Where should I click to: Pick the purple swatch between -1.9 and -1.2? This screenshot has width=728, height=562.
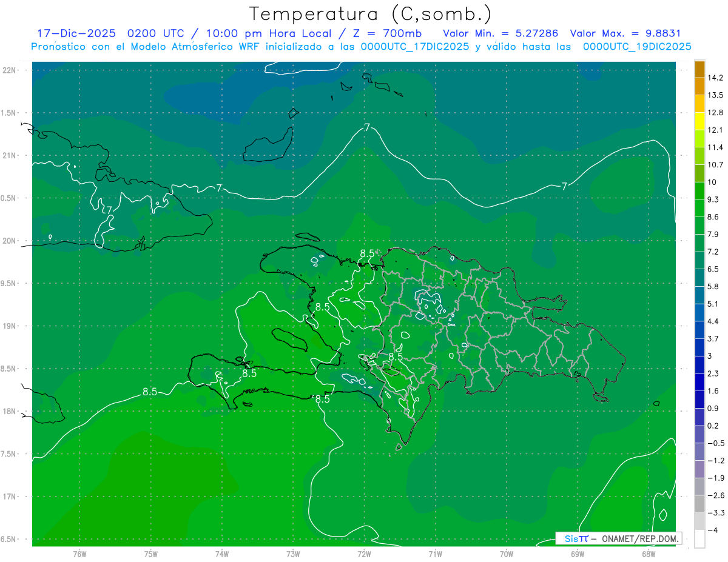pos(699,469)
